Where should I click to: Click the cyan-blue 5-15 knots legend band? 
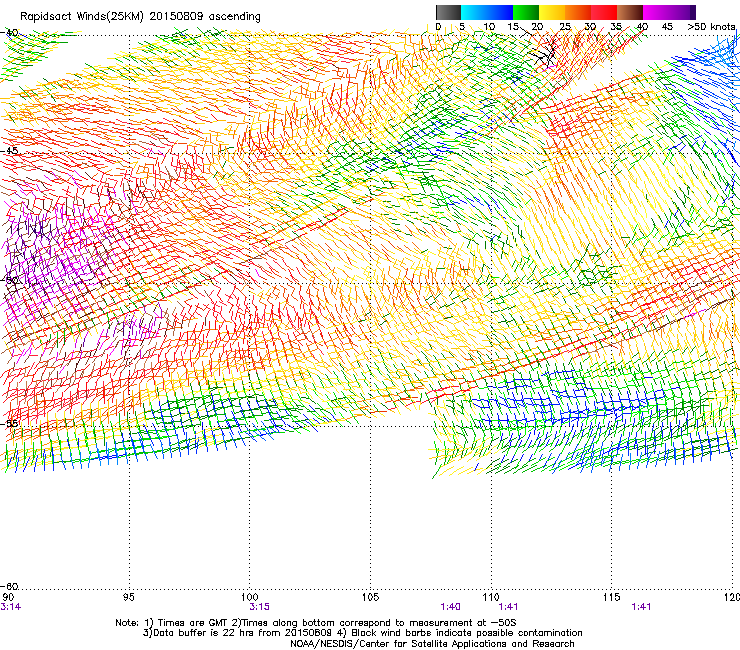click(x=487, y=12)
